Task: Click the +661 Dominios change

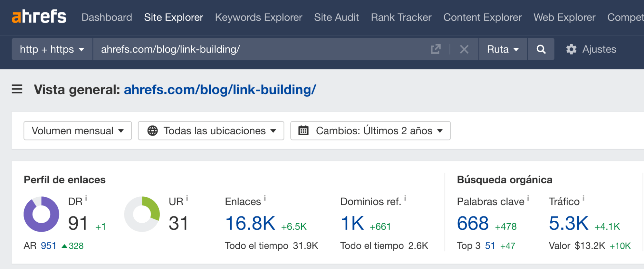Action: coord(380,226)
